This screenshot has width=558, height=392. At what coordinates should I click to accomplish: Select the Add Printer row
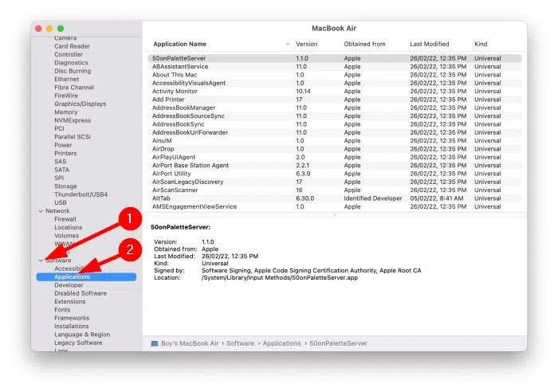pos(335,100)
